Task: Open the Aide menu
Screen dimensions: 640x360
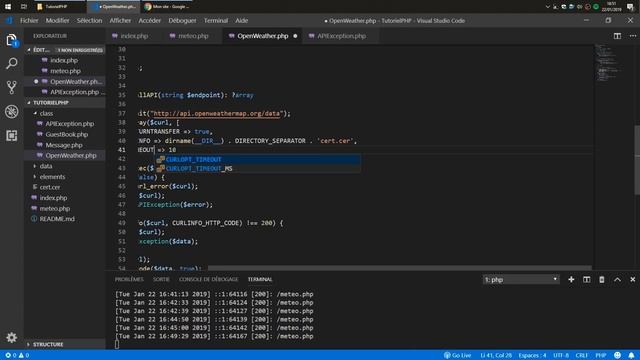Action: pyautogui.click(x=241, y=20)
